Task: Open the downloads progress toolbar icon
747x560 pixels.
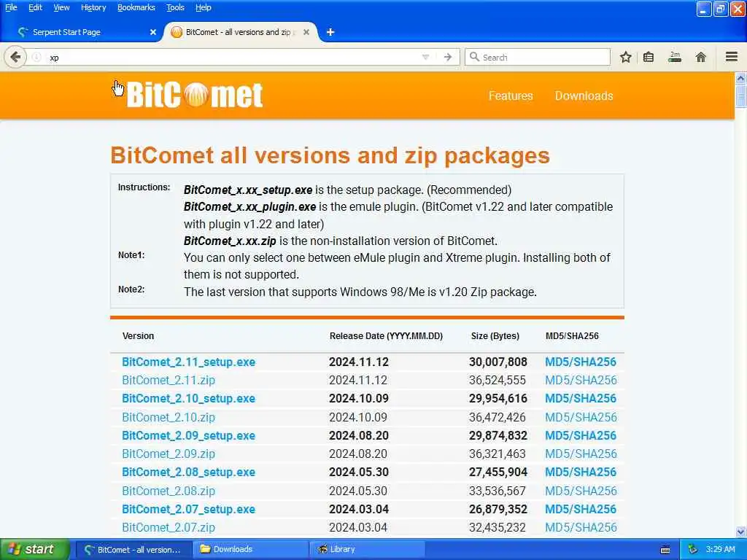Action: (675, 58)
